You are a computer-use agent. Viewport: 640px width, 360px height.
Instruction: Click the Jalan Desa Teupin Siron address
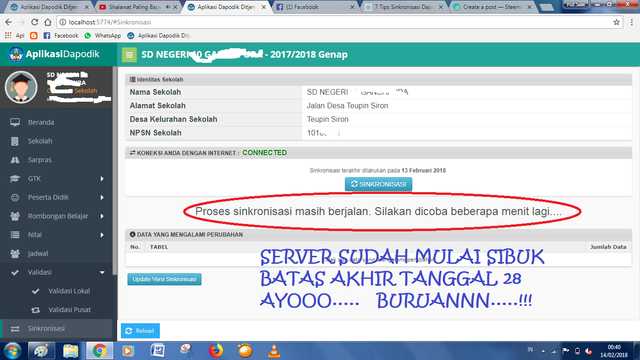tap(347, 106)
